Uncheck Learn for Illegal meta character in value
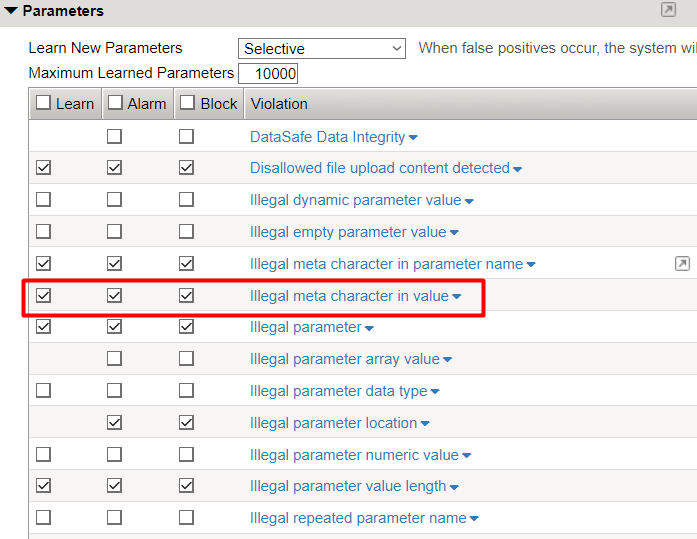Viewport: 697px width, 539px height. point(43,296)
